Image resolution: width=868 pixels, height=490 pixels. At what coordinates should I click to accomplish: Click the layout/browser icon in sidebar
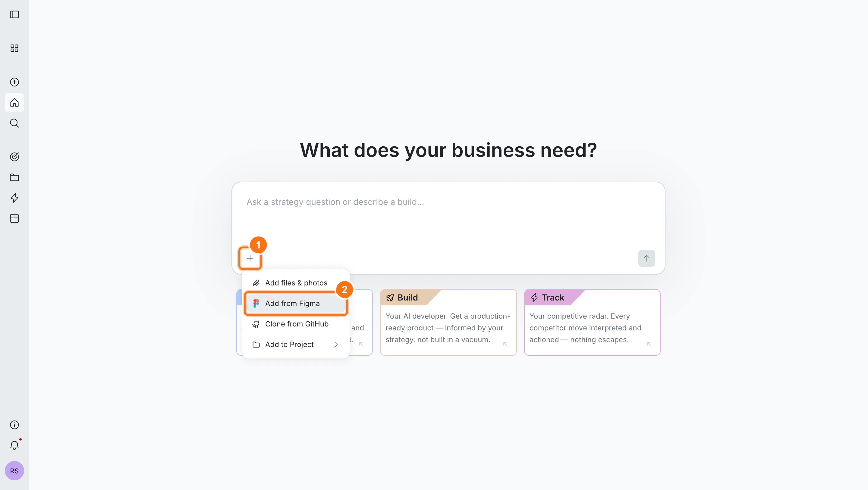14,218
